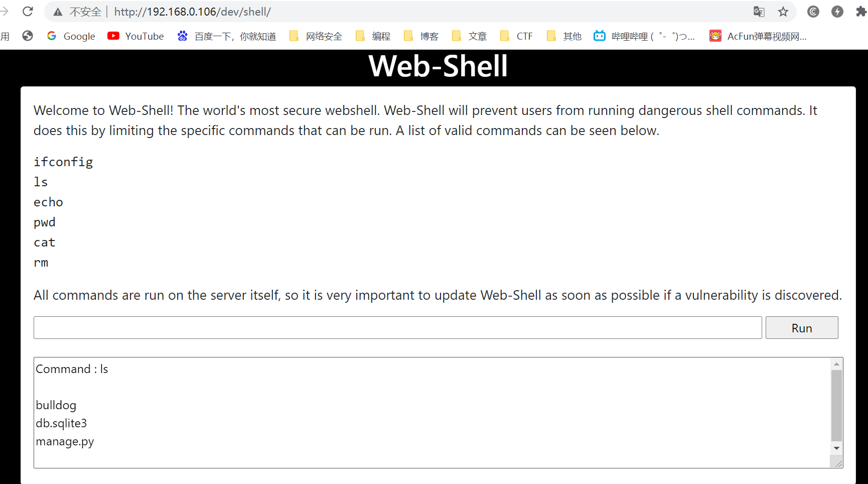Click the Web-Shell page heading

pos(438,66)
